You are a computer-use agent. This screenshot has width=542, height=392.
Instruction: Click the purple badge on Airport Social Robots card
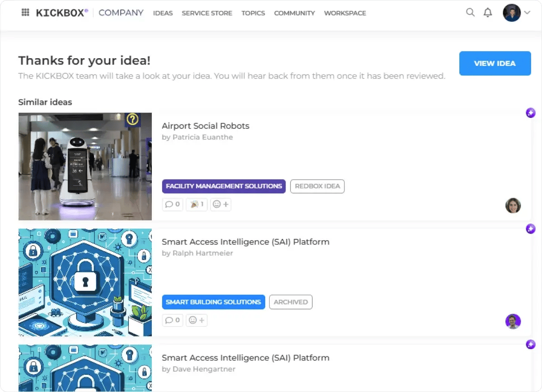point(531,113)
